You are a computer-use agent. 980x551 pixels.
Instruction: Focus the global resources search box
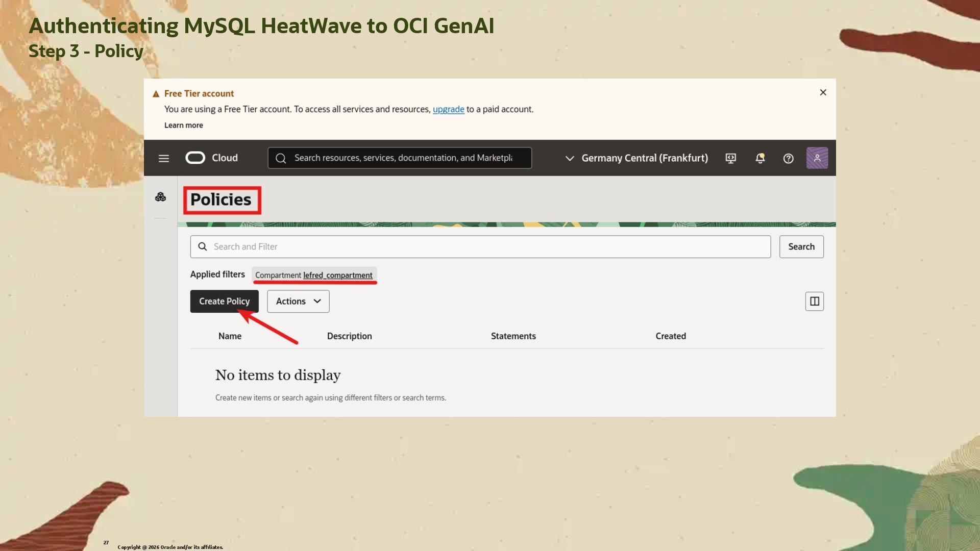click(x=403, y=158)
